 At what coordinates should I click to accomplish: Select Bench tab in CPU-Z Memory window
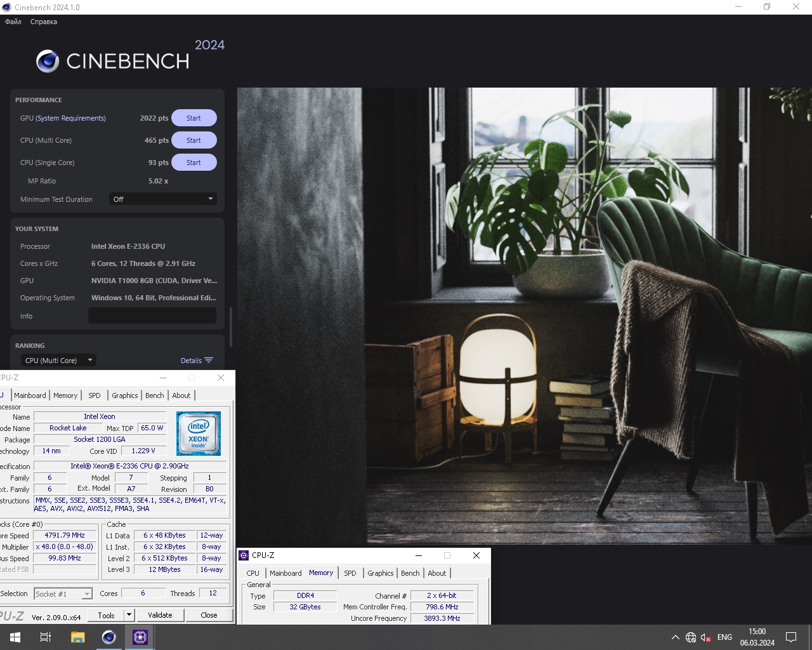pyautogui.click(x=410, y=573)
